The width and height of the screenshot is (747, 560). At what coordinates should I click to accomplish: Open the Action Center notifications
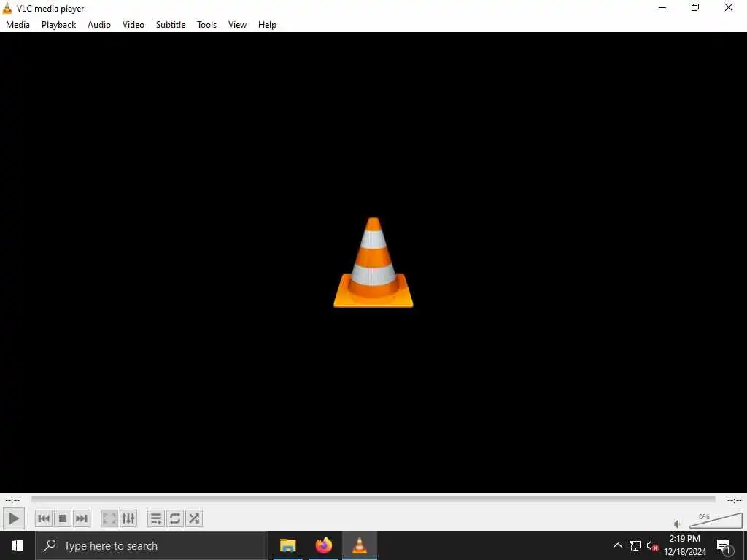pyautogui.click(x=724, y=546)
